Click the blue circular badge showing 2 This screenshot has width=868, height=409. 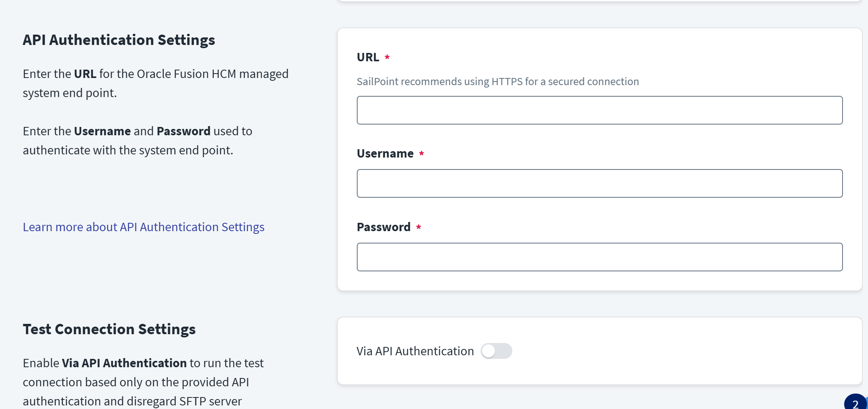(856, 403)
